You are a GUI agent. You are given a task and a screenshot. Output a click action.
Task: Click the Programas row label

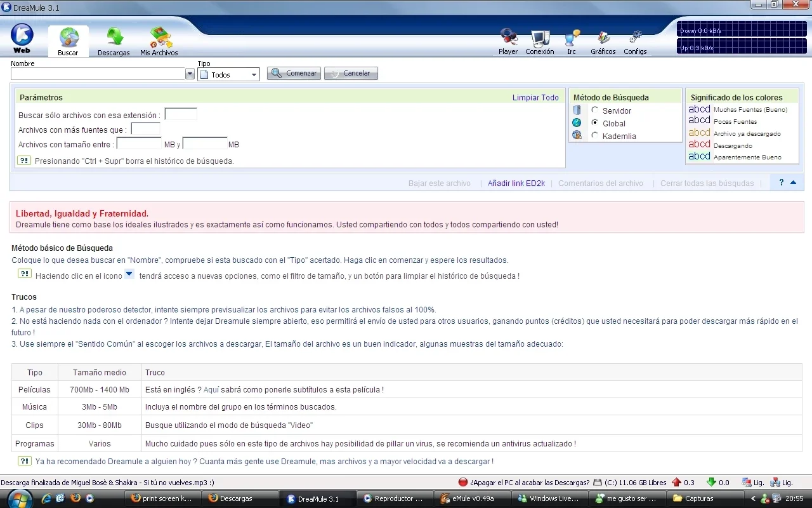35,444
